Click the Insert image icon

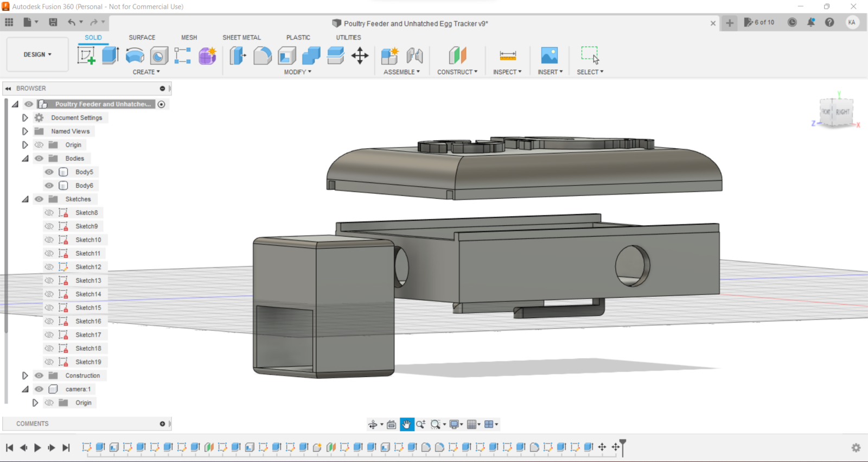tap(549, 55)
